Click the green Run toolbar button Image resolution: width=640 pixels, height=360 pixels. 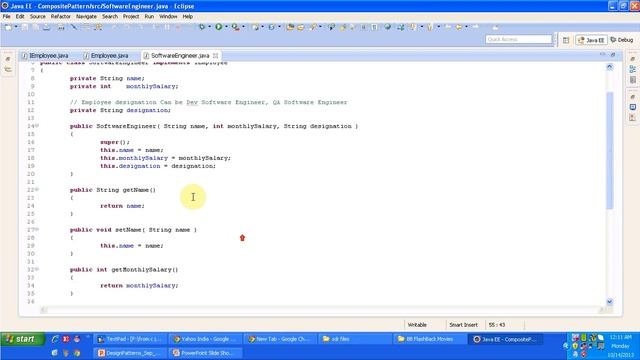coord(219,27)
